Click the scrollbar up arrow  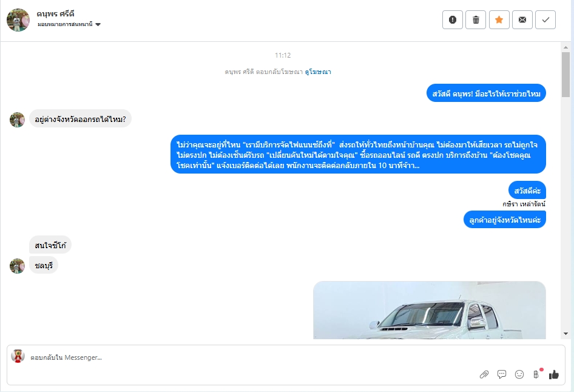tap(566, 47)
